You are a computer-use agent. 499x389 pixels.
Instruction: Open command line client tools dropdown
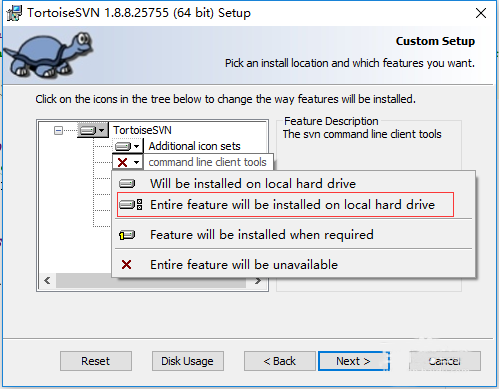click(128, 162)
